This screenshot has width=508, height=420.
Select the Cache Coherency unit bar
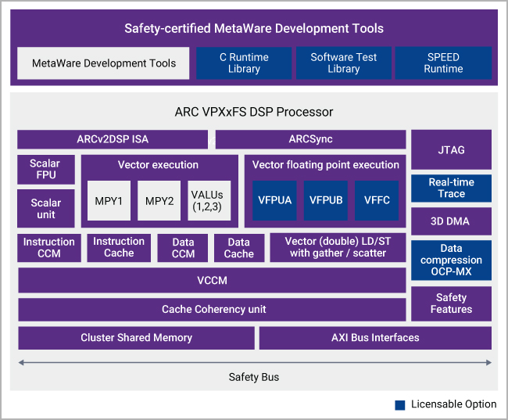click(213, 310)
